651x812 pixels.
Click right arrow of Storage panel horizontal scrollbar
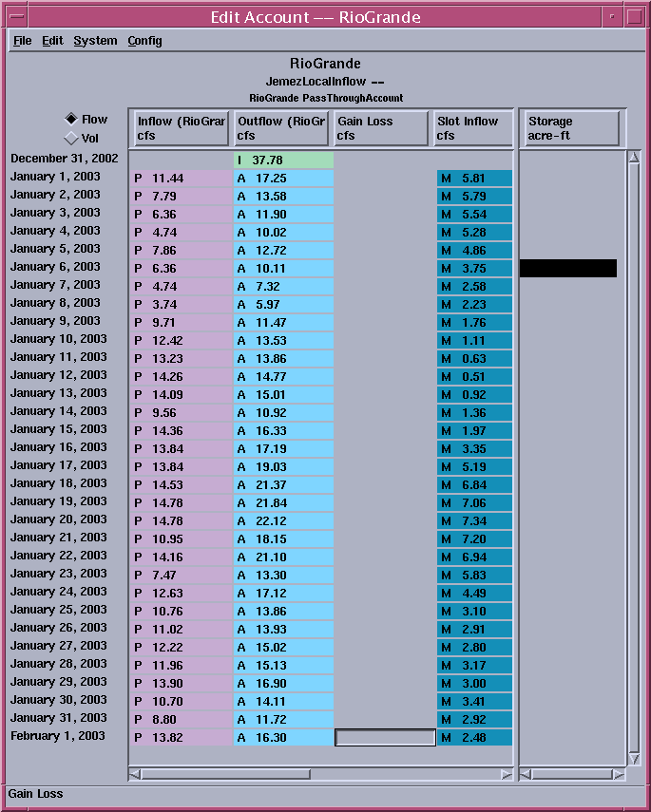click(619, 774)
